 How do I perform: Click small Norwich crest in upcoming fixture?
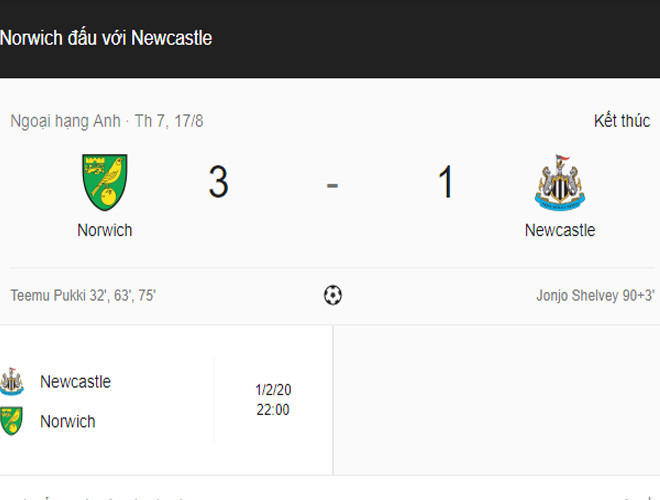coord(12,421)
